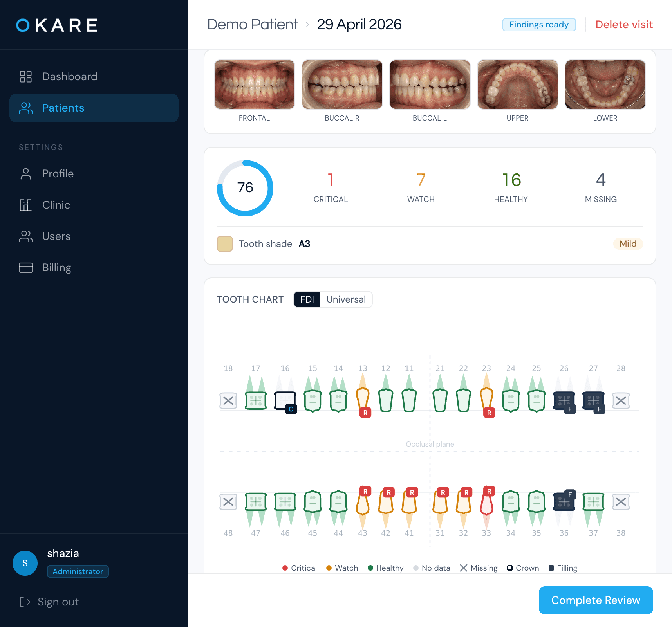Select missing tooth 38
The width and height of the screenshot is (672, 627).
pyautogui.click(x=621, y=502)
